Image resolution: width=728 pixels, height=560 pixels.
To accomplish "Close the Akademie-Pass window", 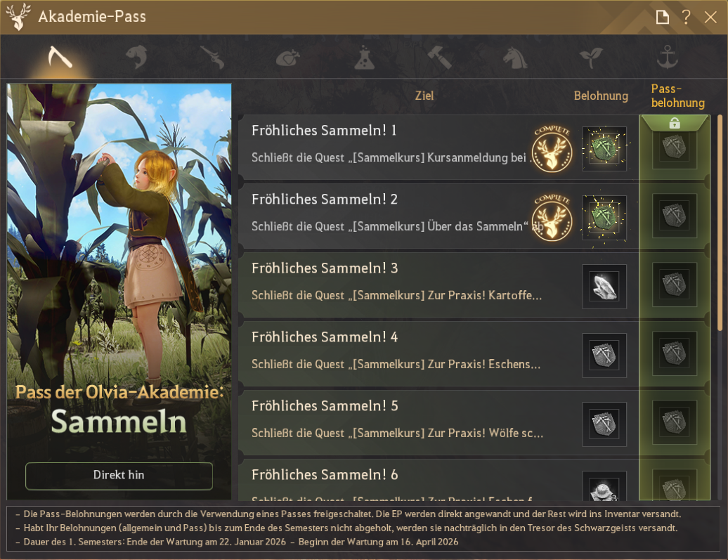I will (710, 17).
